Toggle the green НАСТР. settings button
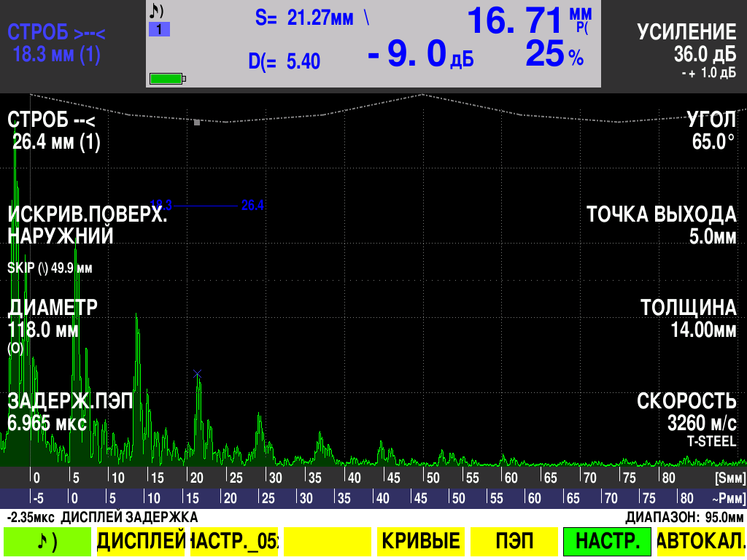Screen dimensions: 747x560 pos(607,541)
